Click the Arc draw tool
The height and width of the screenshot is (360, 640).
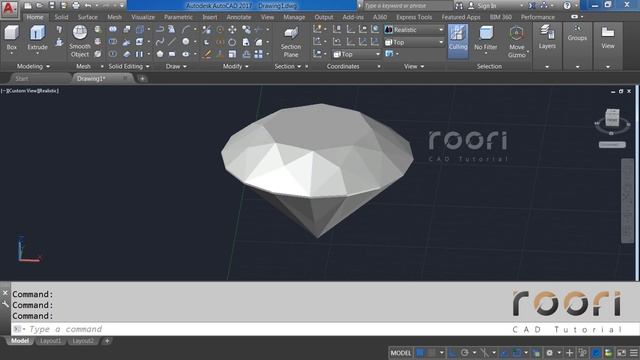tap(186, 29)
